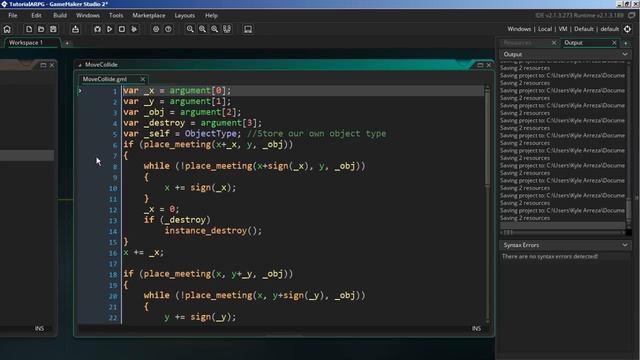Image resolution: width=640 pixels, height=360 pixels.
Task: Maximize the MoveCollide script window
Action: coord(480,65)
